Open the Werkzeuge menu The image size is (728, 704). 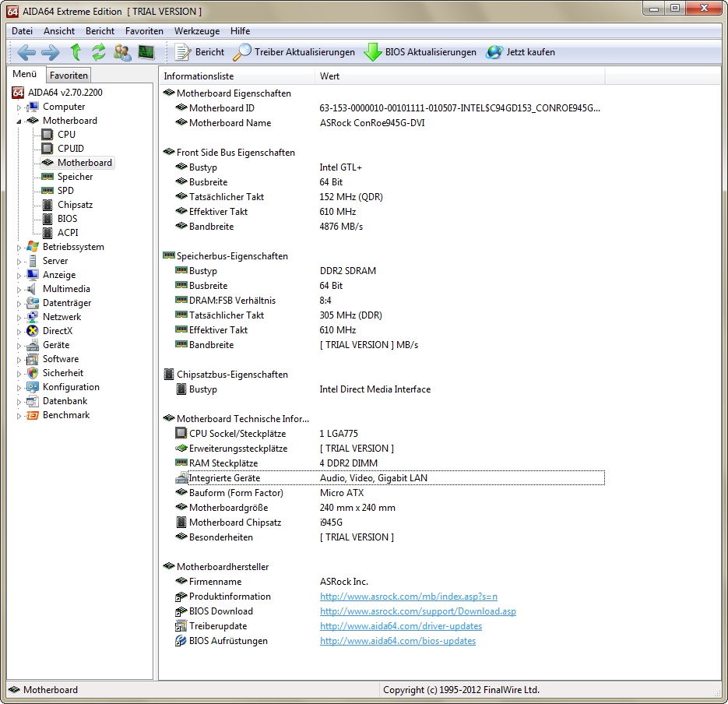(196, 31)
